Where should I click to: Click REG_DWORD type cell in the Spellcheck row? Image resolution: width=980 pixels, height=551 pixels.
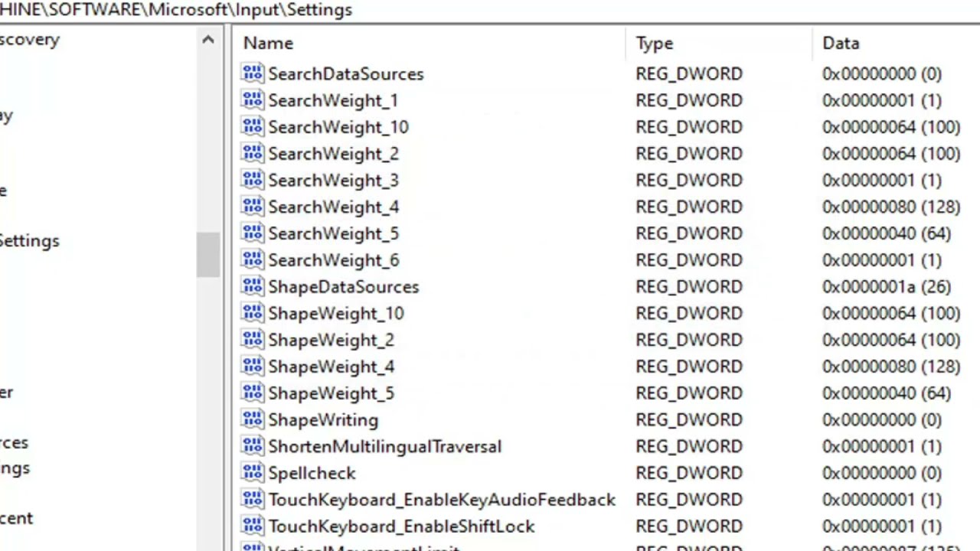pyautogui.click(x=689, y=473)
